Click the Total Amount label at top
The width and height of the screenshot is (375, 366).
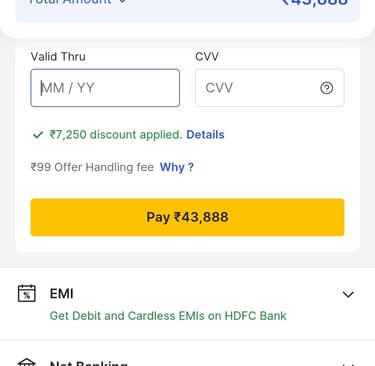click(70, 2)
